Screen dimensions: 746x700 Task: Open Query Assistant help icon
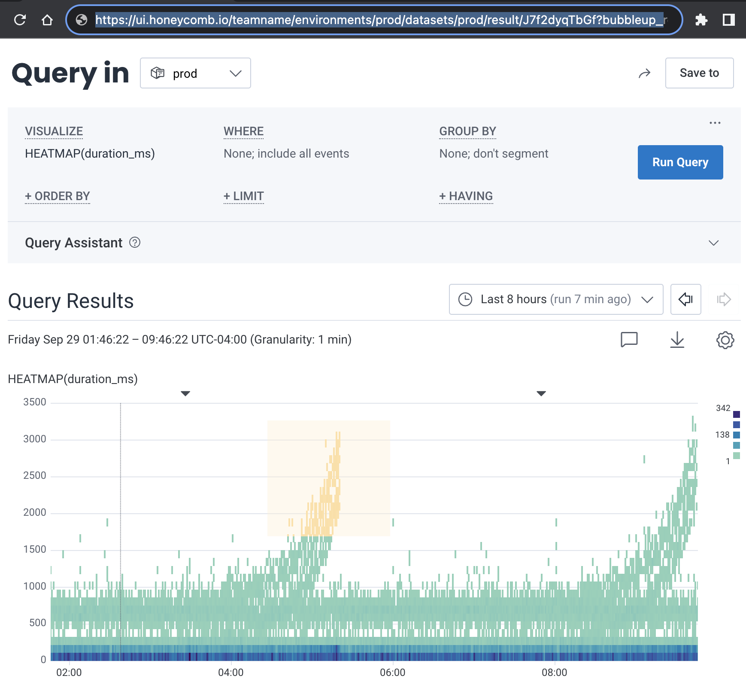coord(135,243)
